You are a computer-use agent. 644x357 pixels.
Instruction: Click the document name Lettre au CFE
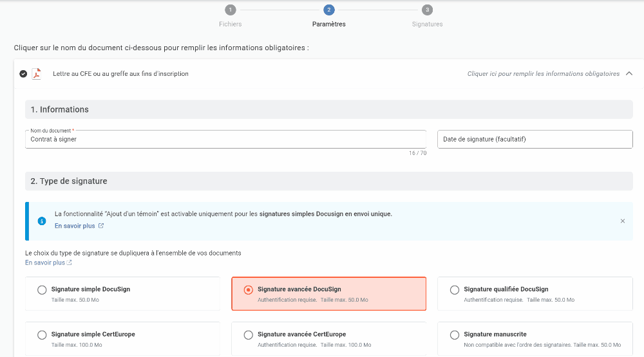point(120,74)
